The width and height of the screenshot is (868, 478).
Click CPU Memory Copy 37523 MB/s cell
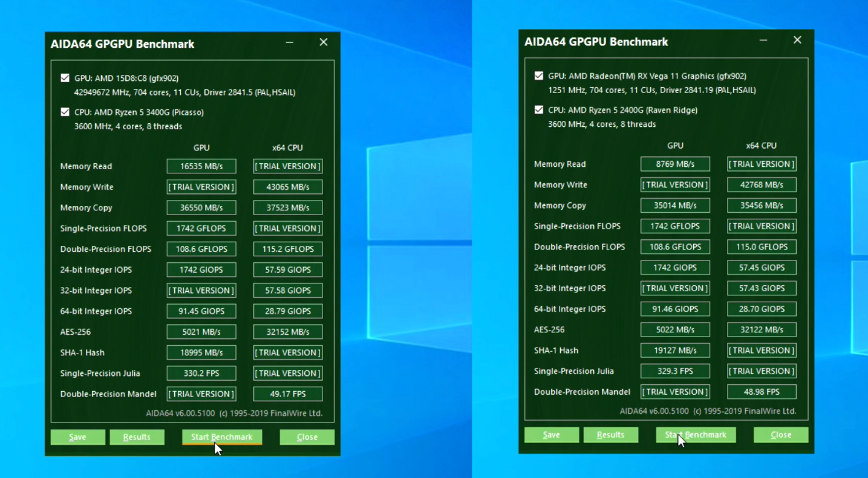(288, 207)
